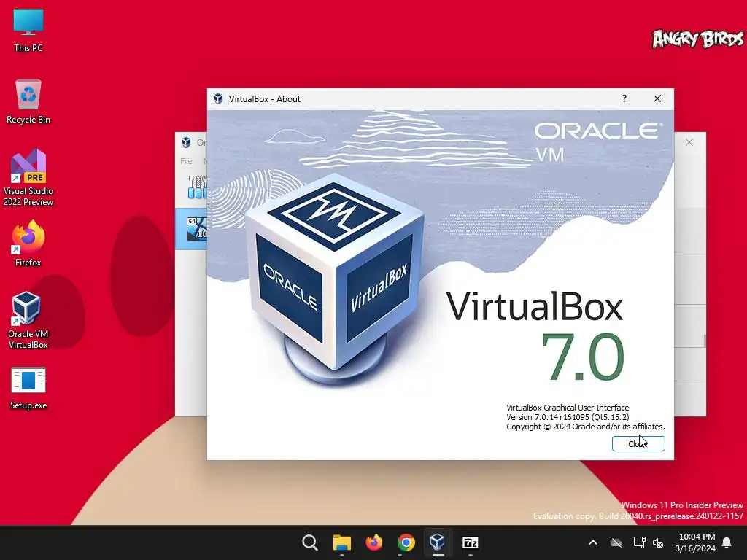This screenshot has height=560, width=747.
Task: Select the VM entry in VirtualBox Manager list
Action: coord(191,228)
